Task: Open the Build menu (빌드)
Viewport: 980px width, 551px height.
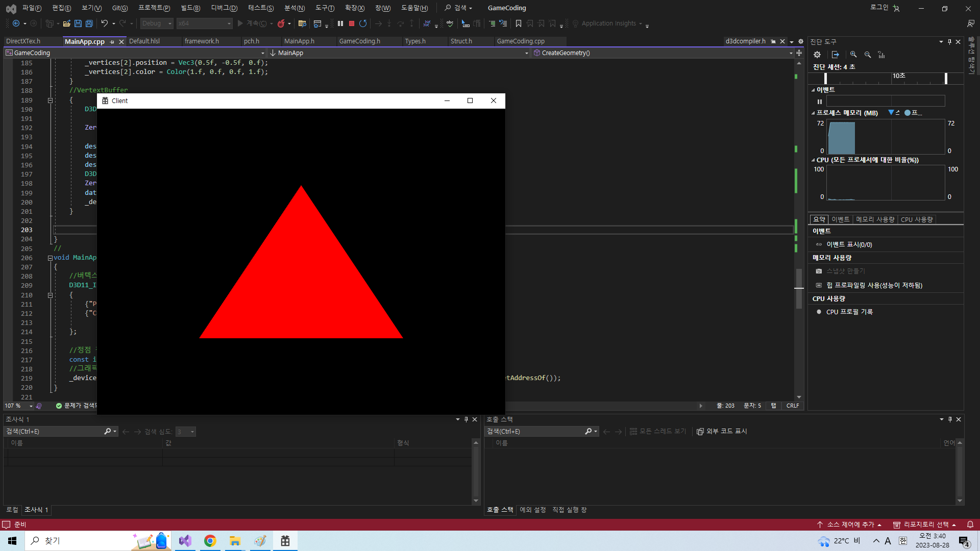Action: (x=190, y=8)
